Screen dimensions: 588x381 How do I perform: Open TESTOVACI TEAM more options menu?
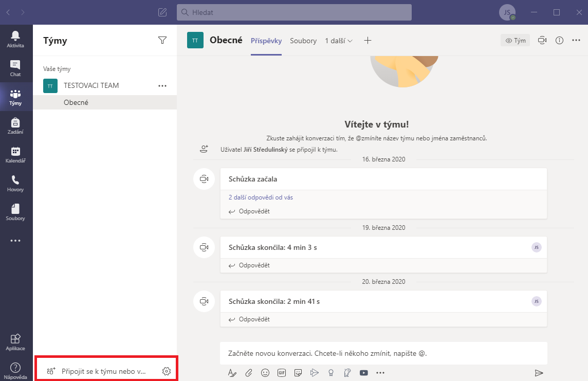[162, 86]
